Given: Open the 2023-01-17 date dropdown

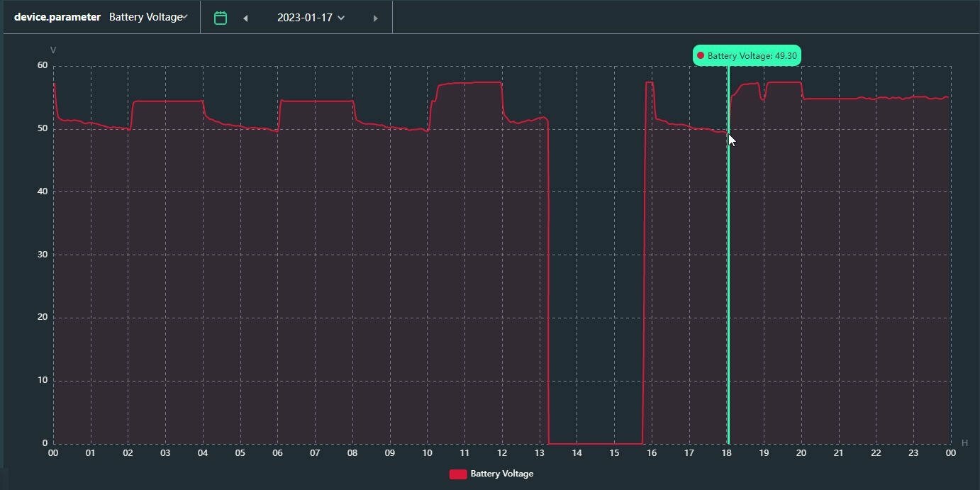Looking at the screenshot, I should click(x=311, y=18).
